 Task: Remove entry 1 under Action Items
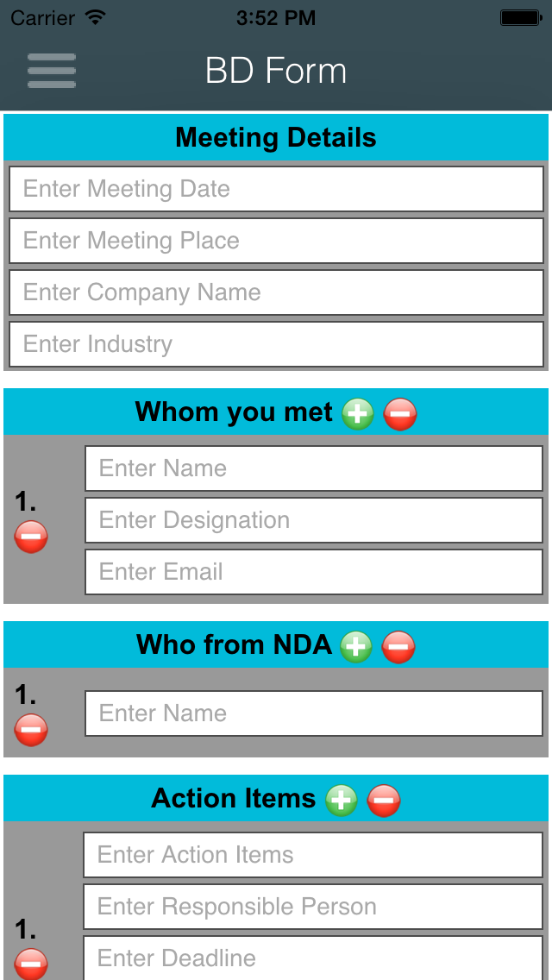(31, 963)
